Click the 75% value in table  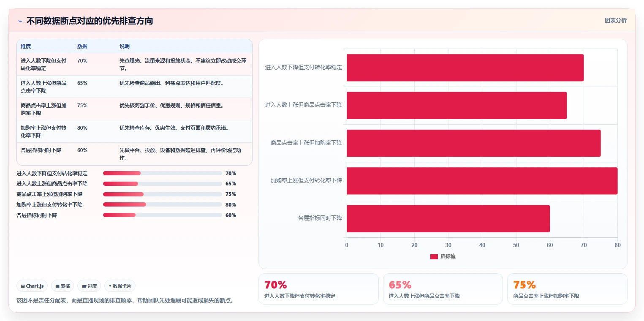click(x=82, y=106)
